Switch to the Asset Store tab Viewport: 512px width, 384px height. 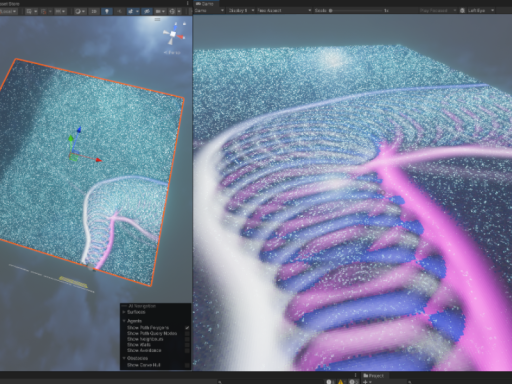[10, 4]
